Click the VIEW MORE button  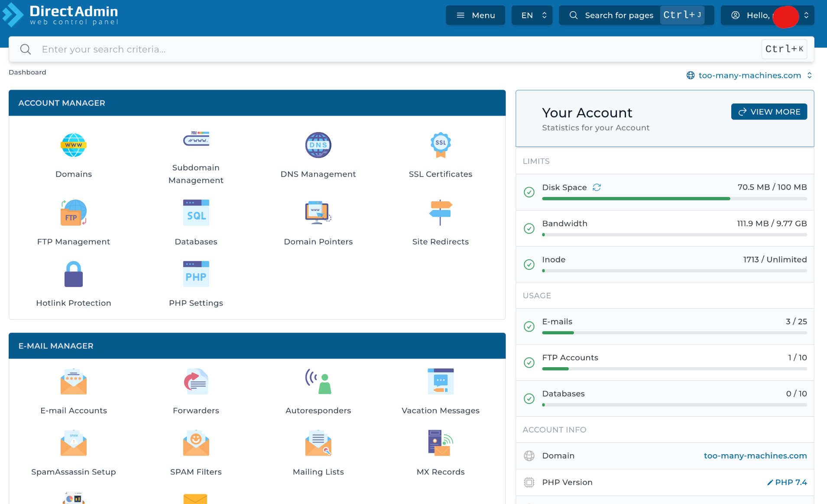click(769, 112)
